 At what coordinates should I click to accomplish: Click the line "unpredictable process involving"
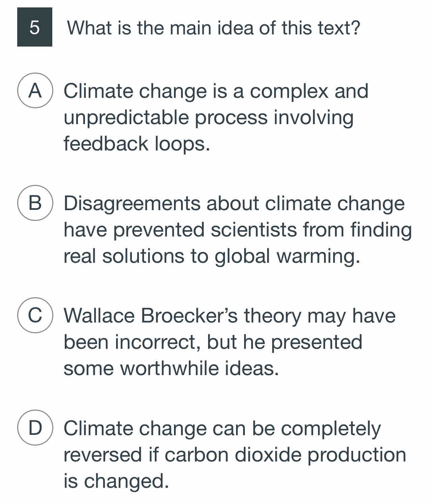click(209, 117)
